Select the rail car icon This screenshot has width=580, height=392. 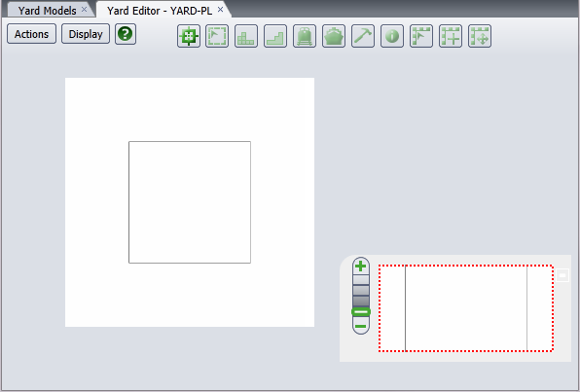(x=305, y=36)
